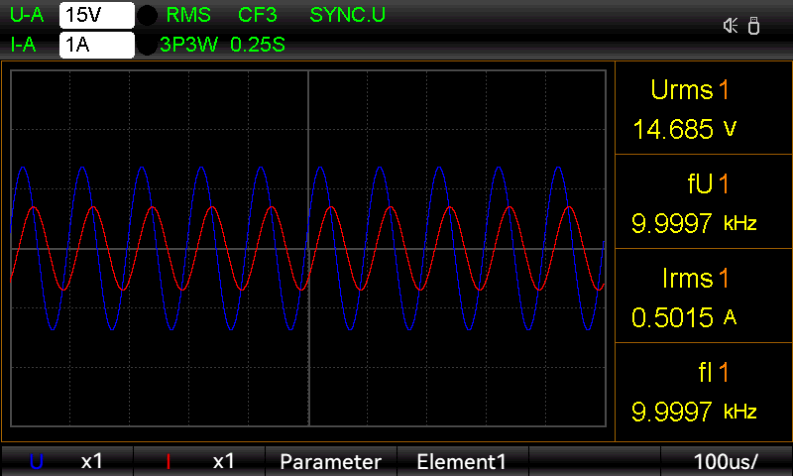Click the 3P3W wiring mode label
The height and width of the screenshot is (476, 793).
click(x=190, y=45)
